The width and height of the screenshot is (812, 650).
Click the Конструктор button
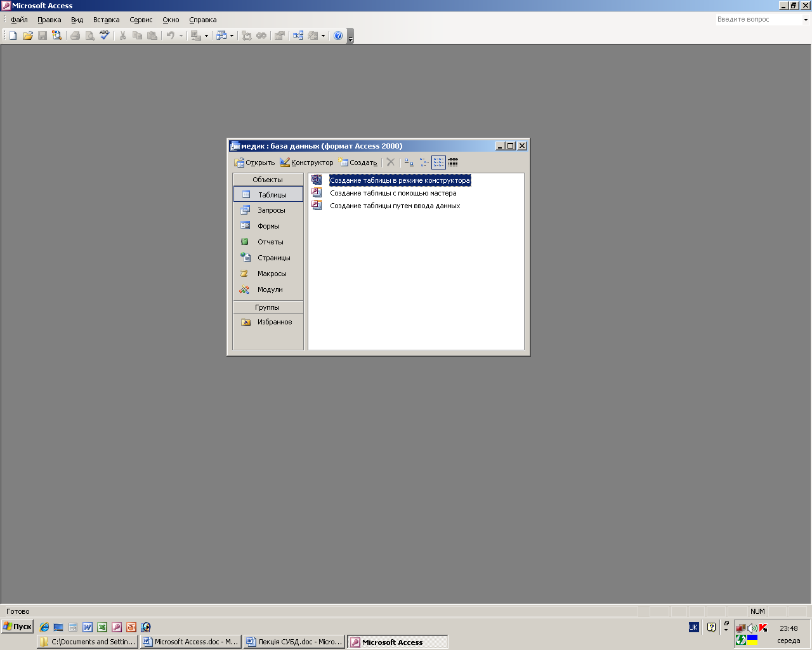[x=306, y=162]
